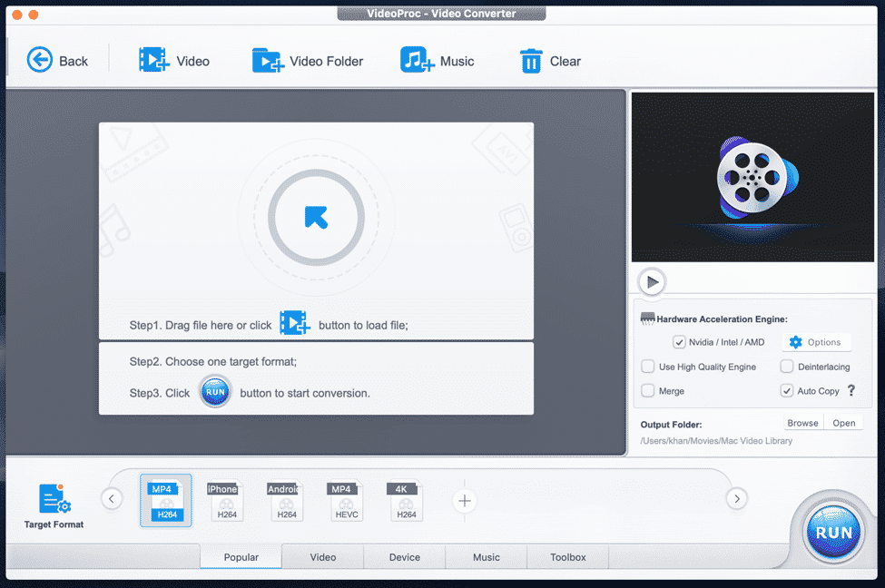Play the preview video
This screenshot has width=885, height=588.
pyautogui.click(x=652, y=281)
